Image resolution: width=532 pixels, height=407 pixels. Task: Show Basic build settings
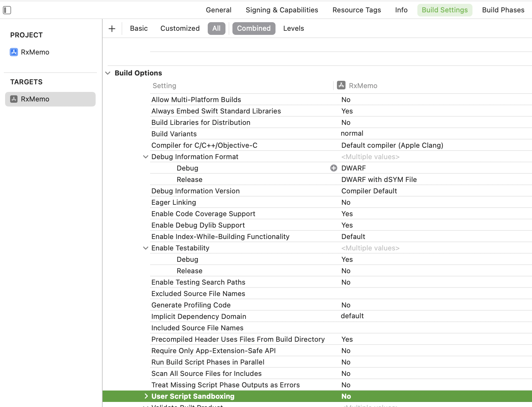tap(139, 29)
